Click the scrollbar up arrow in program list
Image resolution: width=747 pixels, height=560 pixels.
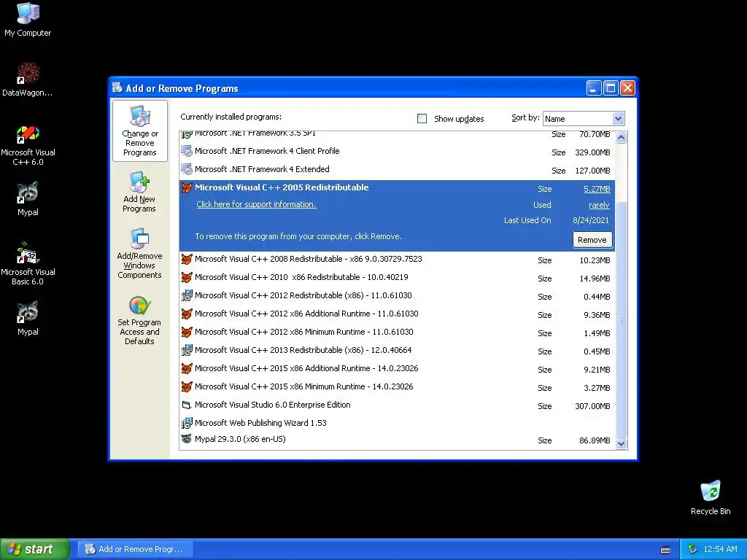pos(621,138)
